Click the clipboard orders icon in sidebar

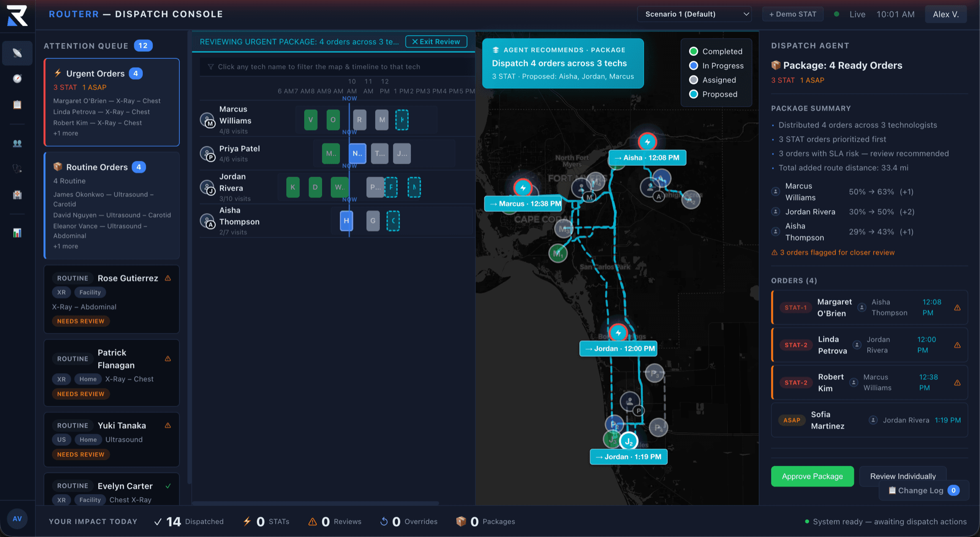(17, 105)
